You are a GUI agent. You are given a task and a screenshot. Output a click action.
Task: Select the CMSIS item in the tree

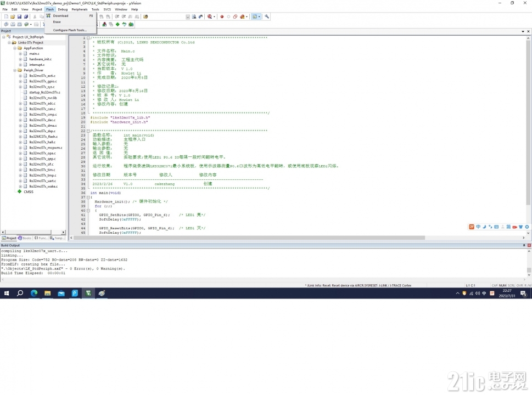coord(29,192)
